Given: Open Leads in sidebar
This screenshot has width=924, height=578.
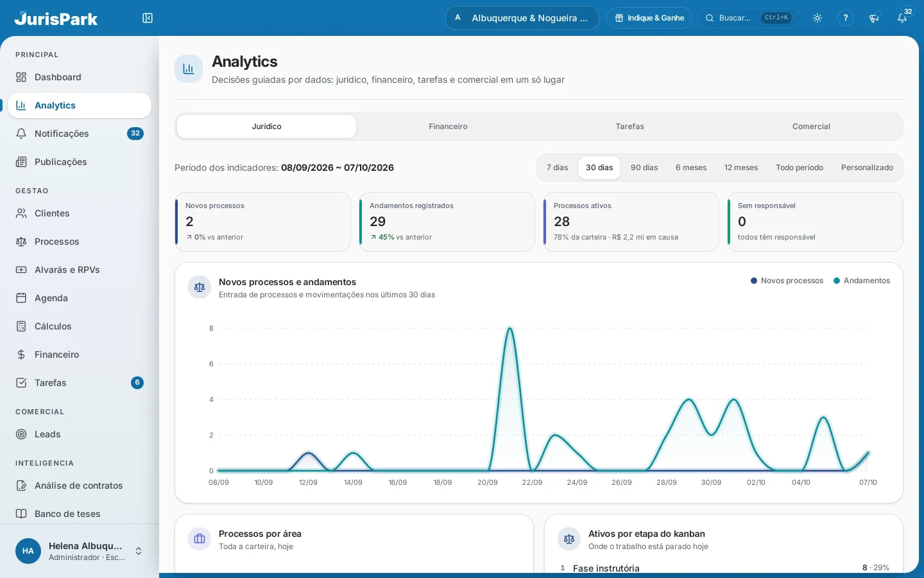Looking at the screenshot, I should point(80,434).
